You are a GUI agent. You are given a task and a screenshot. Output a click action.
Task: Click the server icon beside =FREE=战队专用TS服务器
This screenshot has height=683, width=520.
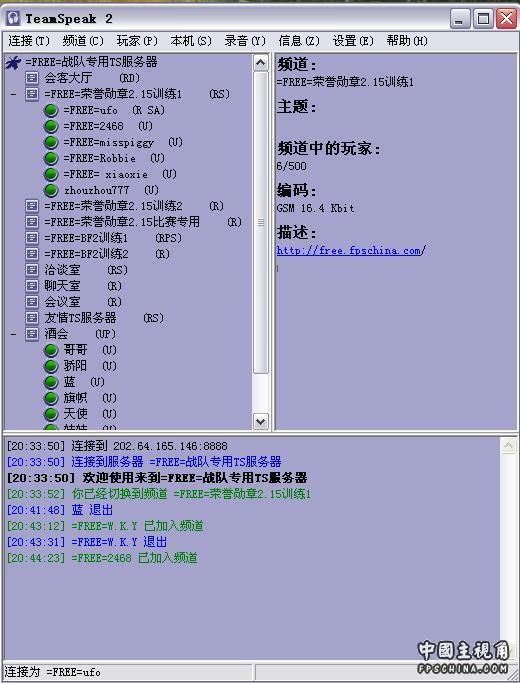pyautogui.click(x=13, y=63)
